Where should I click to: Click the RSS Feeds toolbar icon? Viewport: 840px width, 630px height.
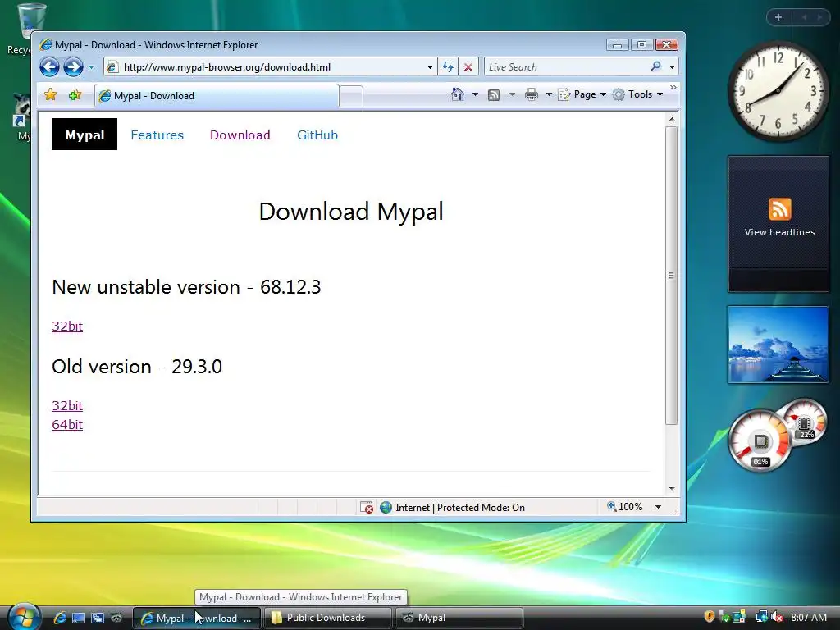494,95
